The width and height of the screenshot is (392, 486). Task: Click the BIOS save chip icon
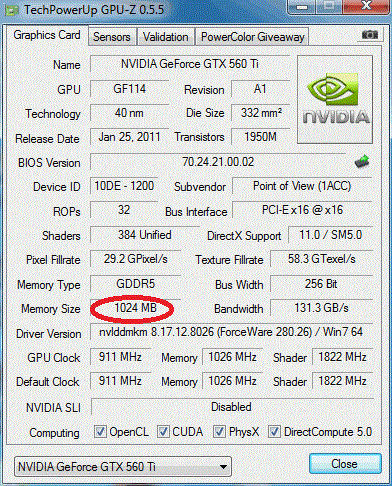pyautogui.click(x=362, y=162)
